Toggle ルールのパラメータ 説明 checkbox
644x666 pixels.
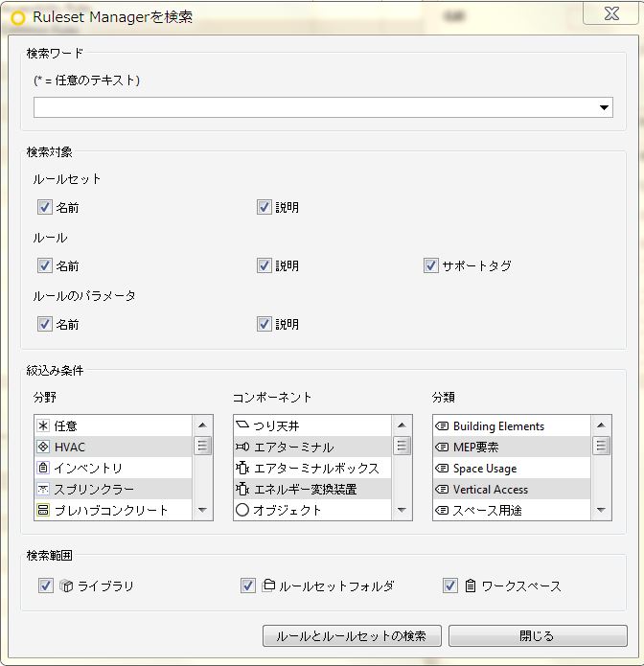pos(264,324)
